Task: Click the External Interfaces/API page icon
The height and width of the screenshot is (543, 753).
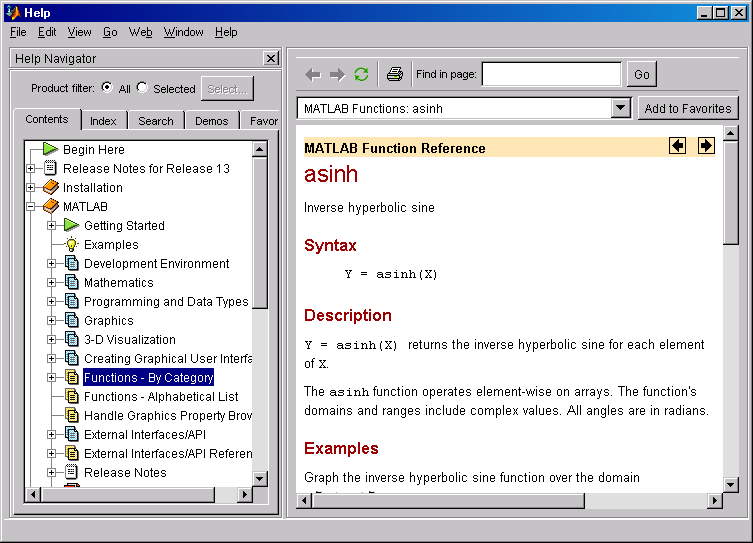Action: tap(72, 434)
